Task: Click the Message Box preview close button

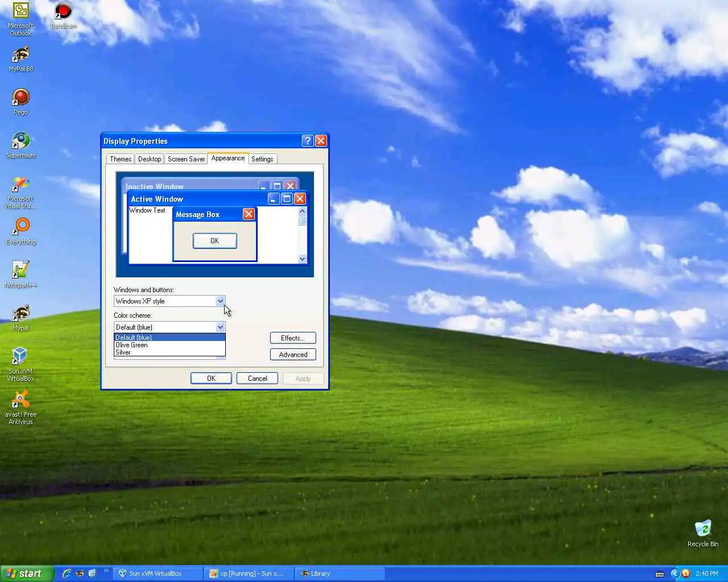Action: tap(249, 214)
